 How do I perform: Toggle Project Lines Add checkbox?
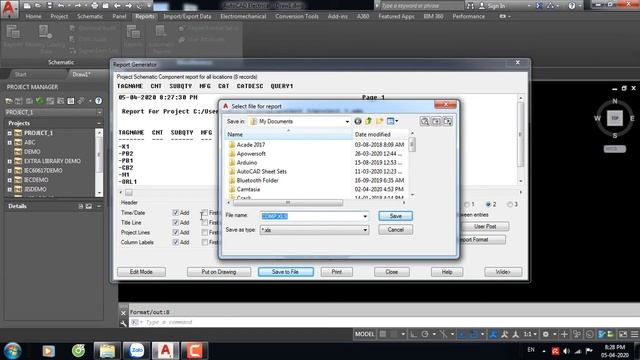point(176,232)
